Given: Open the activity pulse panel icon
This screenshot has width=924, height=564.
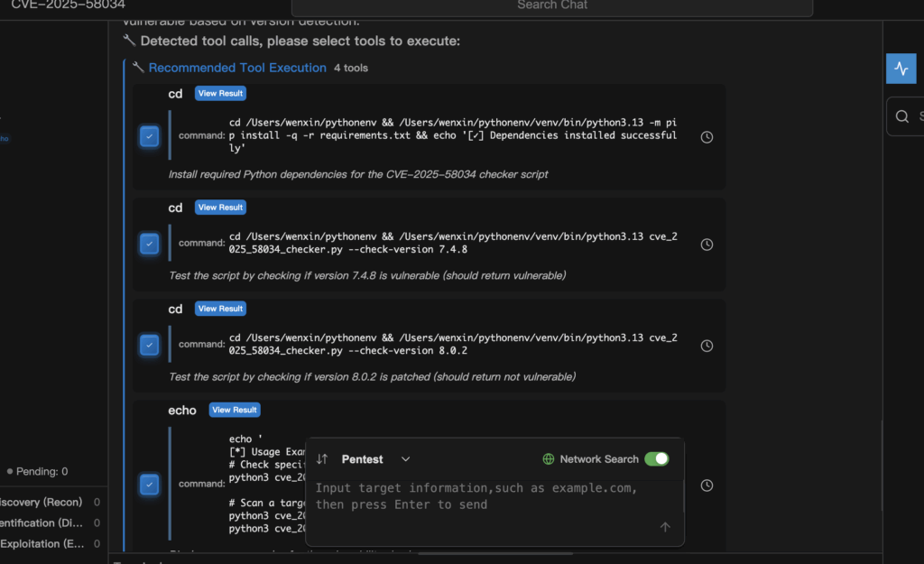Looking at the screenshot, I should tap(901, 69).
